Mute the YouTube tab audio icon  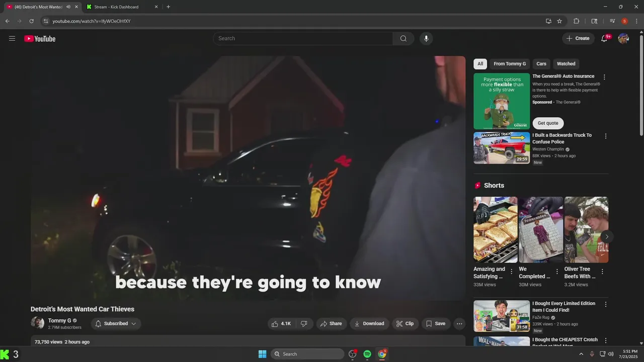(x=68, y=7)
